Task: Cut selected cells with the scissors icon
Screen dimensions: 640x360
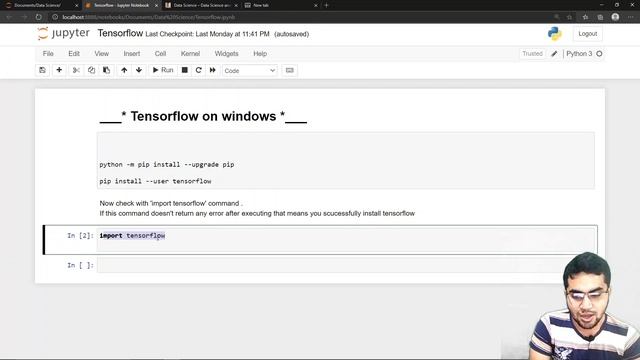Action: [x=76, y=70]
